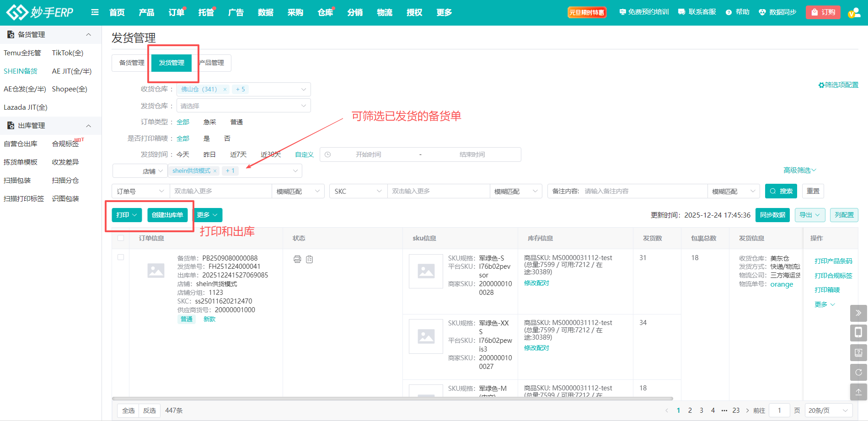Click the clipboard checklist icon in 状态 column

[x=310, y=259]
